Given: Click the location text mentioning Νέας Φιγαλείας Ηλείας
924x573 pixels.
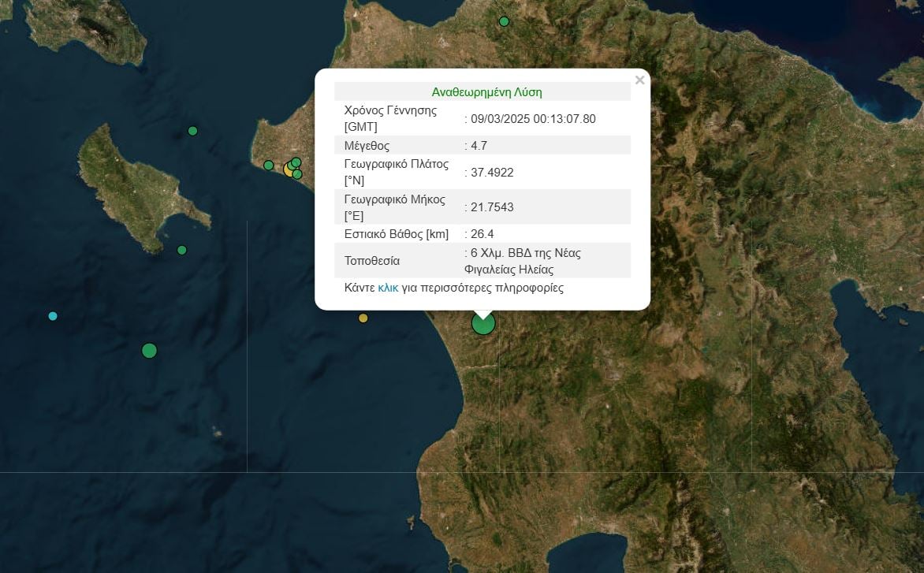Looking at the screenshot, I should (x=525, y=261).
